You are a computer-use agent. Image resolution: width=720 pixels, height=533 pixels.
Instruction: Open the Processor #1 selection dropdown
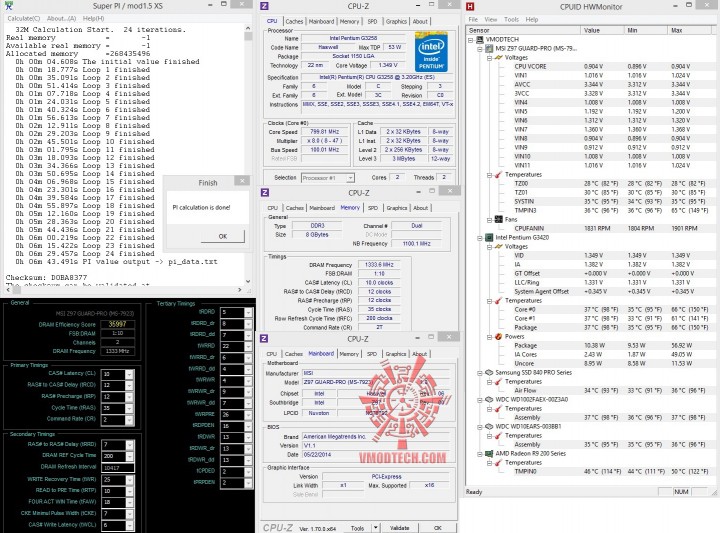click(350, 178)
